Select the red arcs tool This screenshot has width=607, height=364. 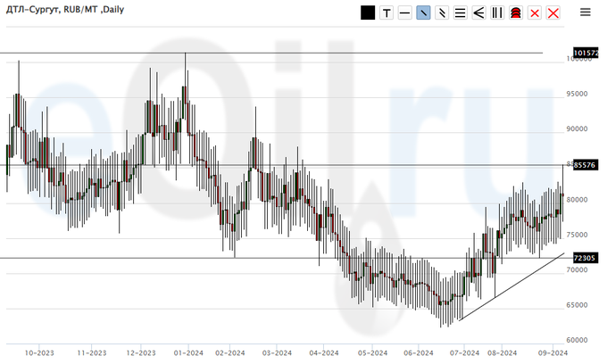[516, 12]
